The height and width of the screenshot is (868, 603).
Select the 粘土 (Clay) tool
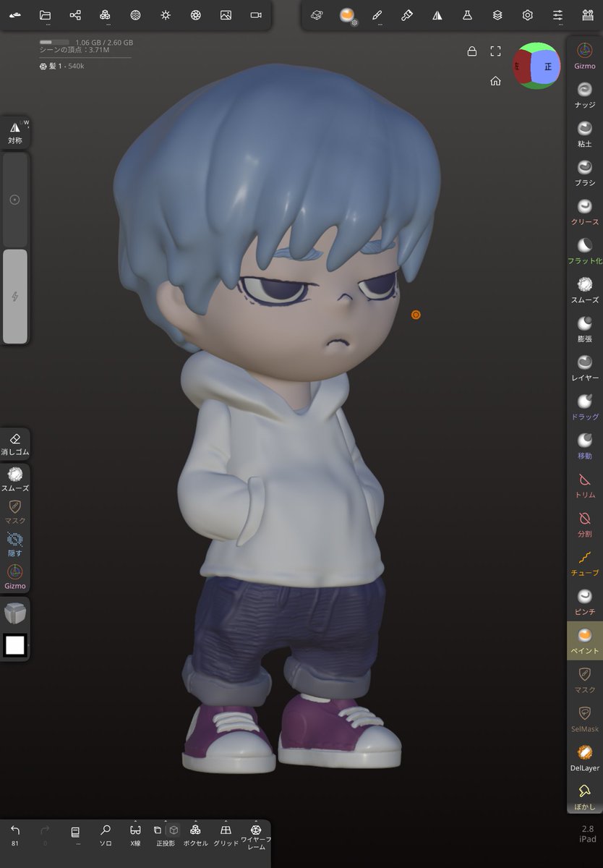(585, 134)
